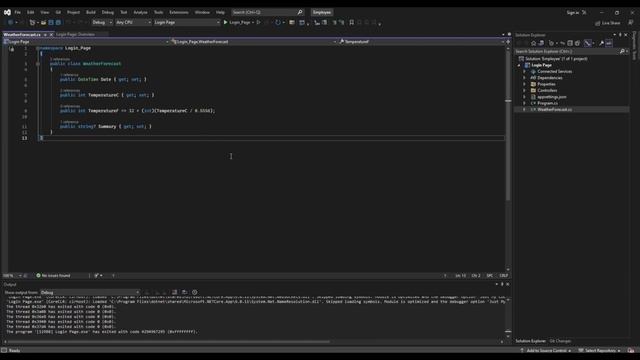Select appsettings.json in Solution Explorer
This screenshot has height=360, width=640.
tap(551, 97)
